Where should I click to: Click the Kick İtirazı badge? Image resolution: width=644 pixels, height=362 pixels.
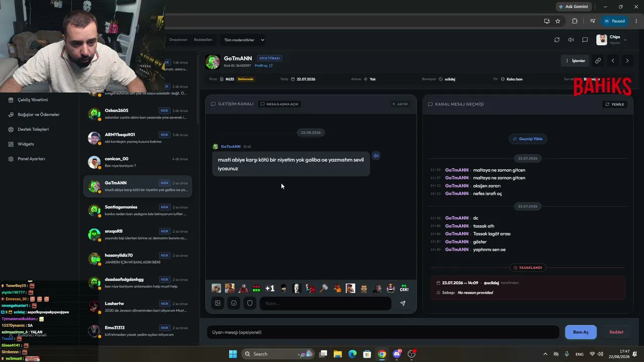pos(270,58)
